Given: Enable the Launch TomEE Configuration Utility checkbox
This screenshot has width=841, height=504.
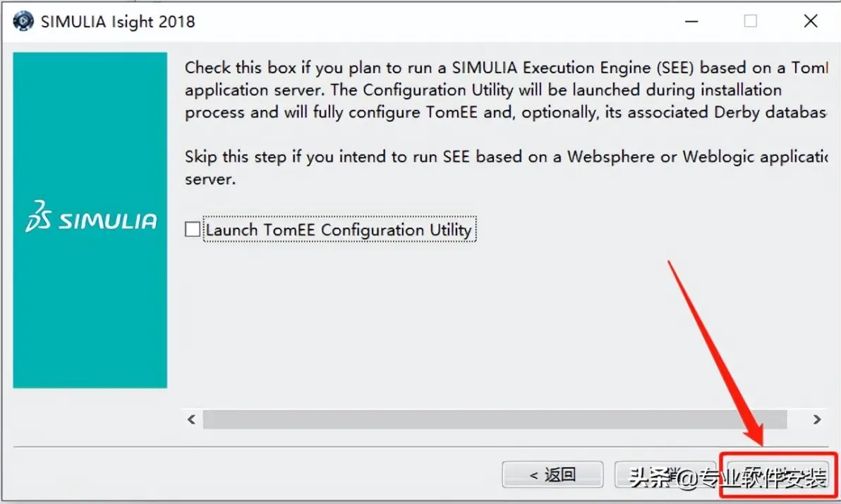Looking at the screenshot, I should pos(193,229).
